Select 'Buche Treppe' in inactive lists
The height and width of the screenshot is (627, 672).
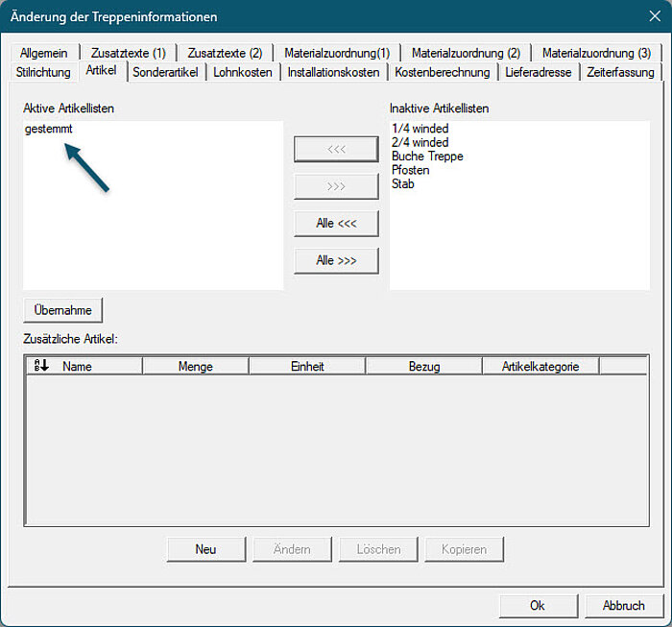click(x=427, y=156)
